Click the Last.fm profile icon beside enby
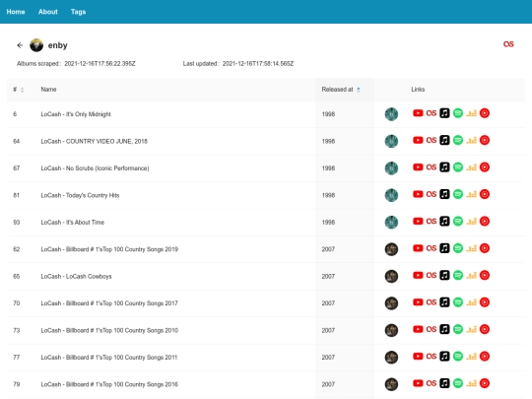Viewport: 532px width, 399px height. click(x=508, y=44)
